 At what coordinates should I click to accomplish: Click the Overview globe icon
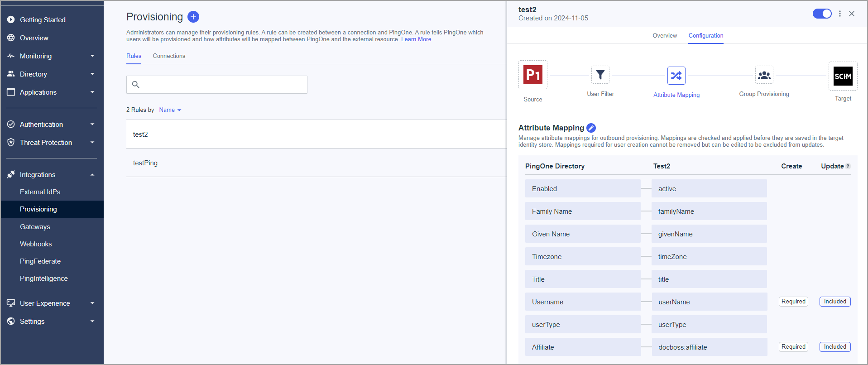coord(11,38)
